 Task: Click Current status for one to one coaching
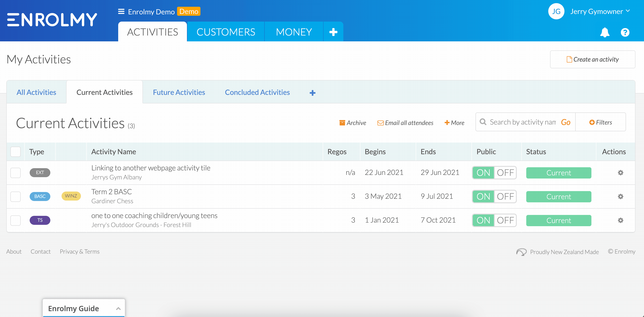coord(558,220)
